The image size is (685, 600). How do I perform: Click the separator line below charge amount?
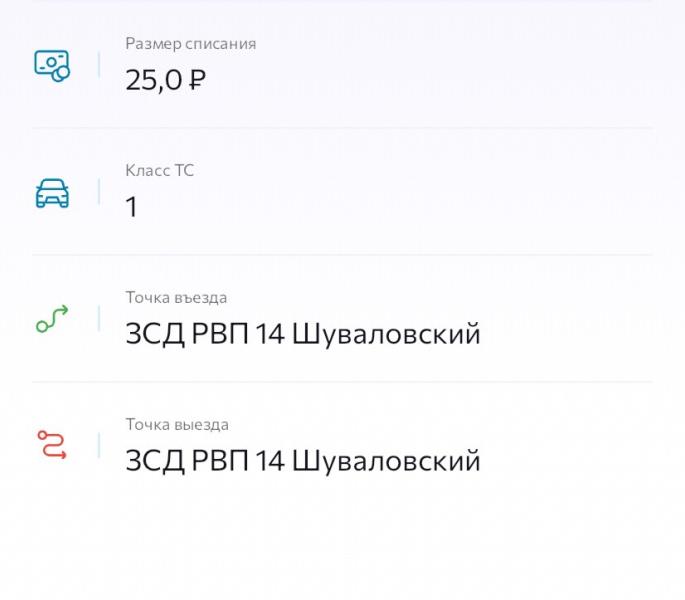coord(342,128)
